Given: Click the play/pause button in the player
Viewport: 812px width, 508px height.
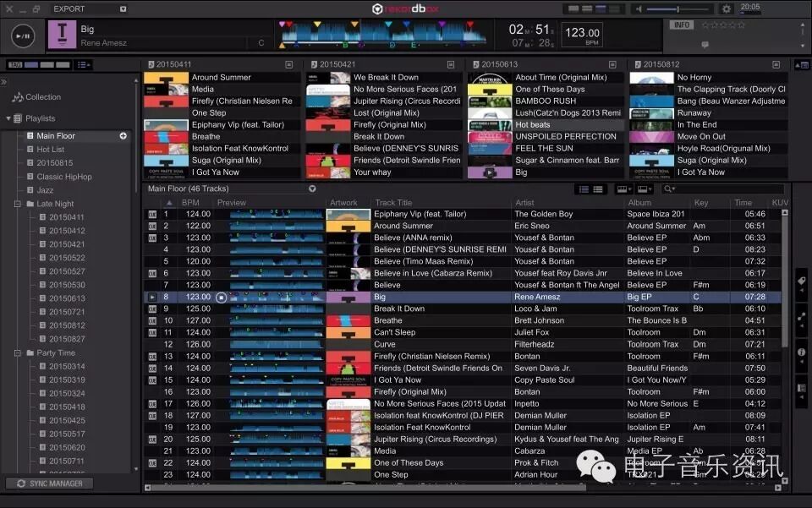Looking at the screenshot, I should (23, 36).
